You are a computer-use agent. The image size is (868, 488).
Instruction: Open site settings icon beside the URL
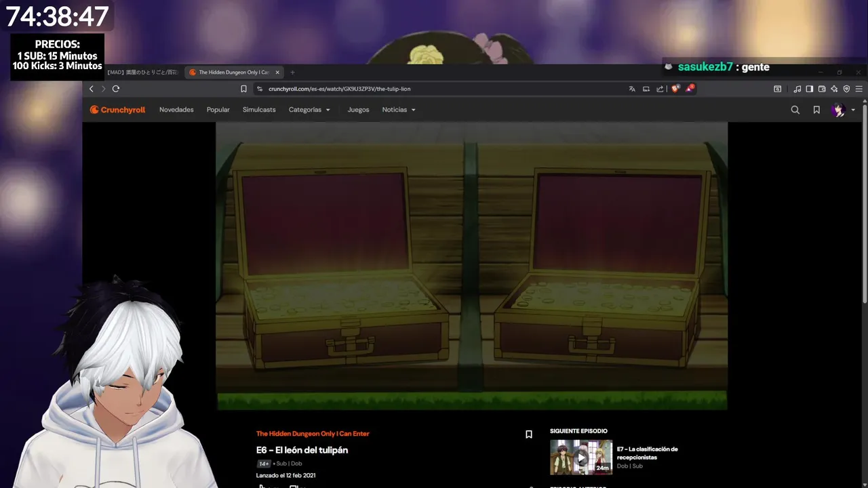(260, 89)
